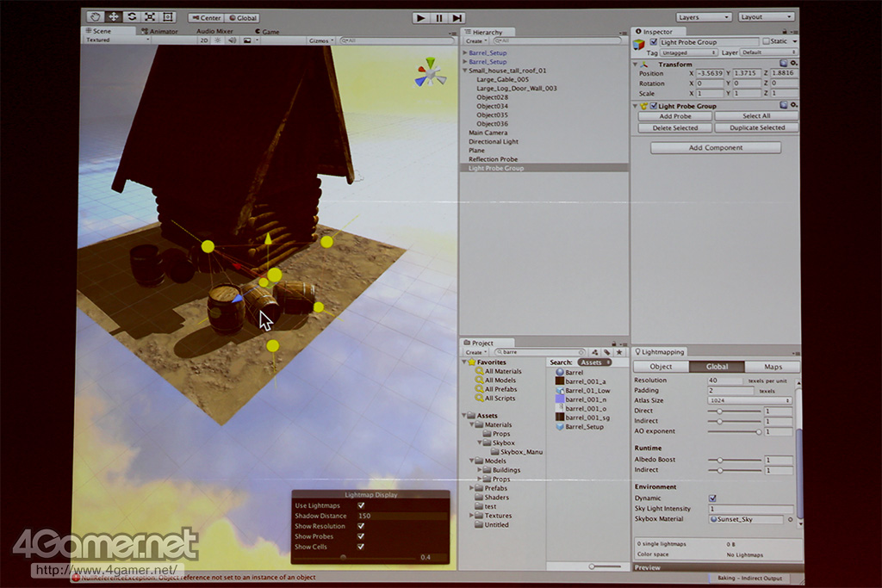This screenshot has height=588, width=882.
Task: Toggle the Dynamic environment checkbox
Action: pos(712,498)
